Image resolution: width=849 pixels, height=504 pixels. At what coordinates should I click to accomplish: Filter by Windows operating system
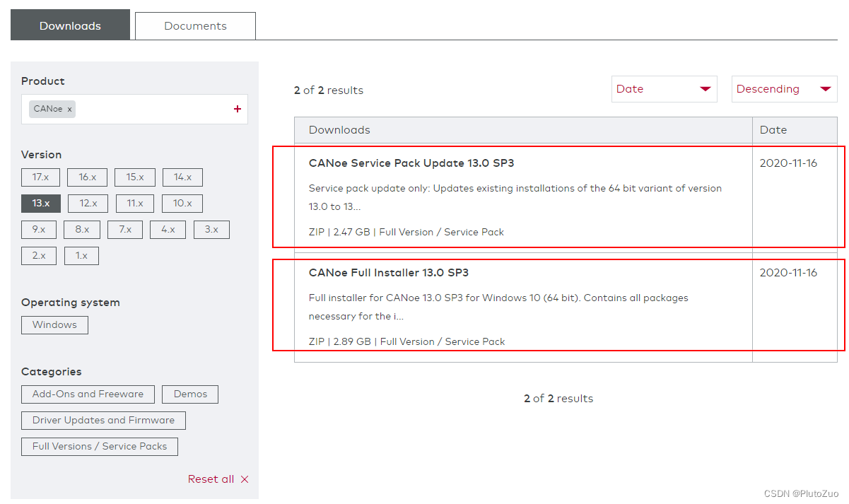[x=54, y=325]
